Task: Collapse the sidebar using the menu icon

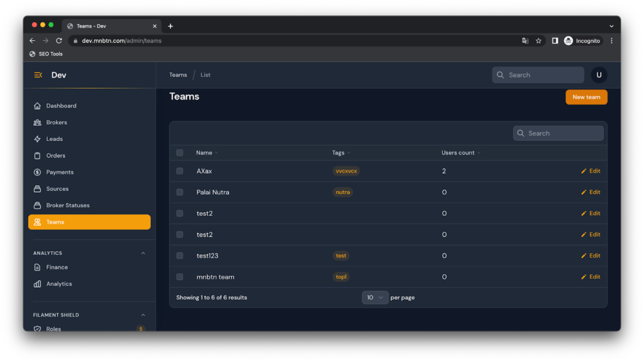Action: [x=38, y=75]
